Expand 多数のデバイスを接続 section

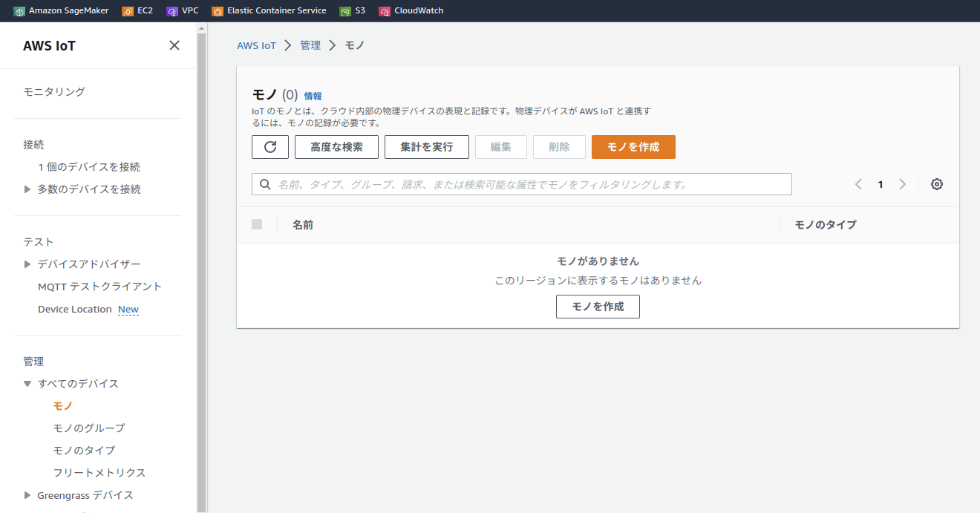pos(27,189)
